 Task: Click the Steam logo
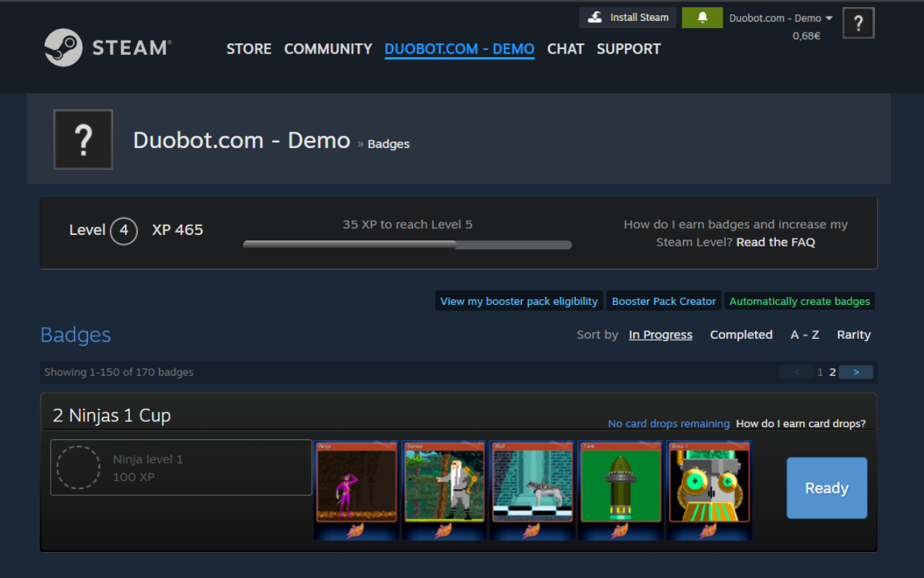(x=108, y=48)
